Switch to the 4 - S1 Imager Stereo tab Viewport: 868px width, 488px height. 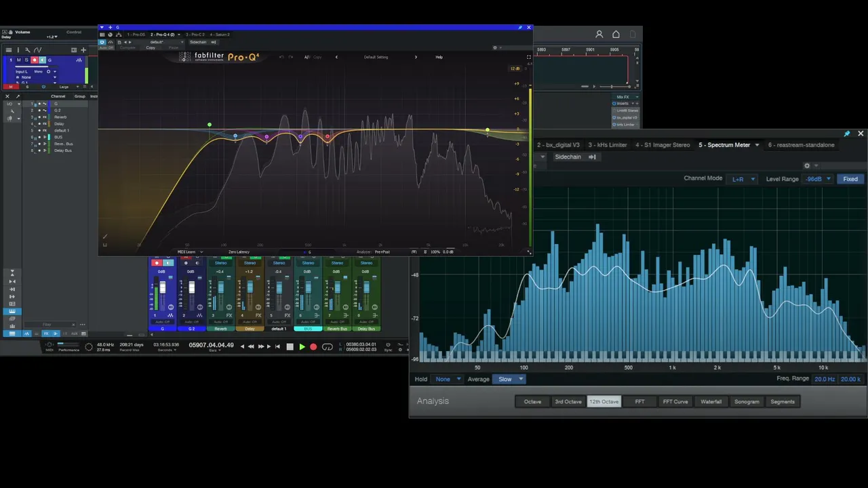pyautogui.click(x=663, y=145)
